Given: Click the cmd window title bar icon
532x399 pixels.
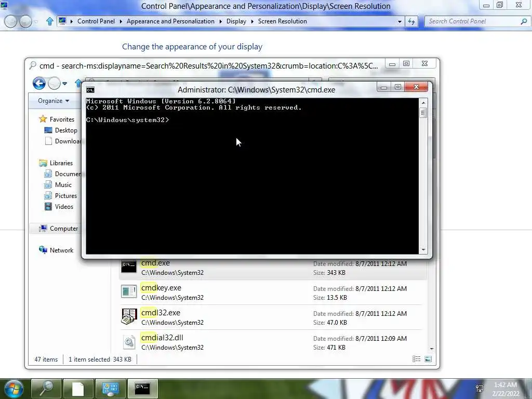Looking at the screenshot, I should tap(90, 90).
